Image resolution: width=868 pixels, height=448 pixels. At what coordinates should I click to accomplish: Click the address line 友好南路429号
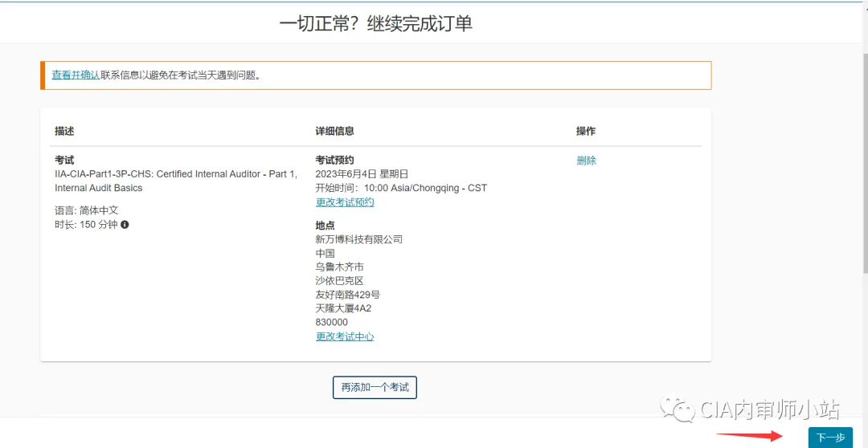click(348, 294)
